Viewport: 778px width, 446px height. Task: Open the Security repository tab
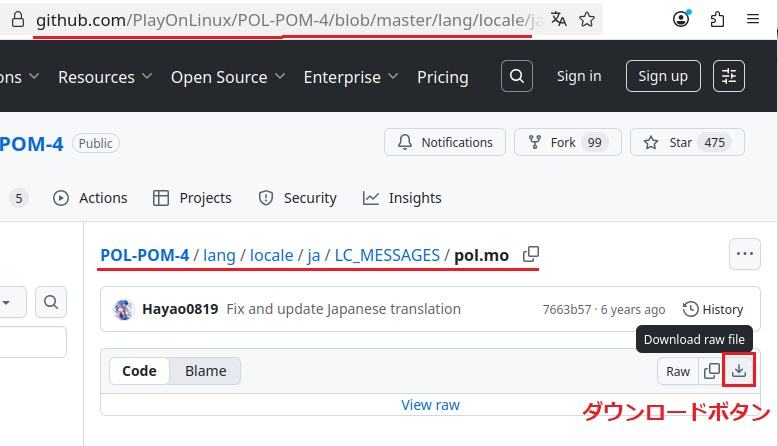tap(298, 198)
